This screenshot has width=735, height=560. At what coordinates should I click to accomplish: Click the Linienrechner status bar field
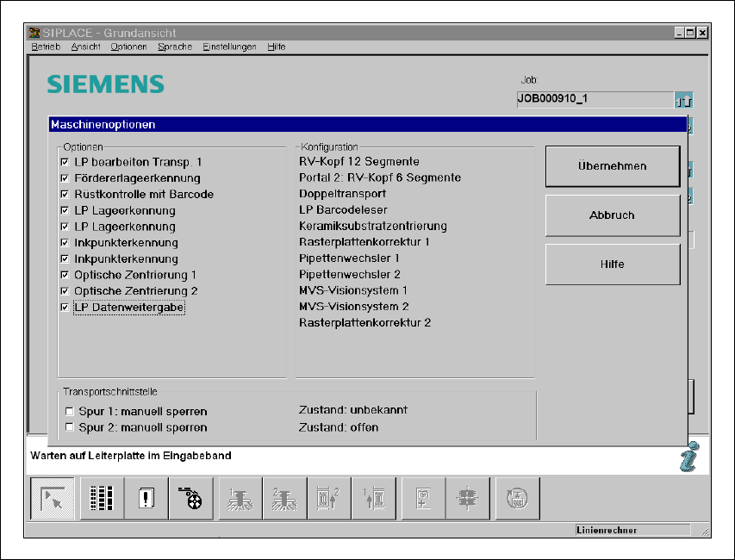[x=632, y=530]
